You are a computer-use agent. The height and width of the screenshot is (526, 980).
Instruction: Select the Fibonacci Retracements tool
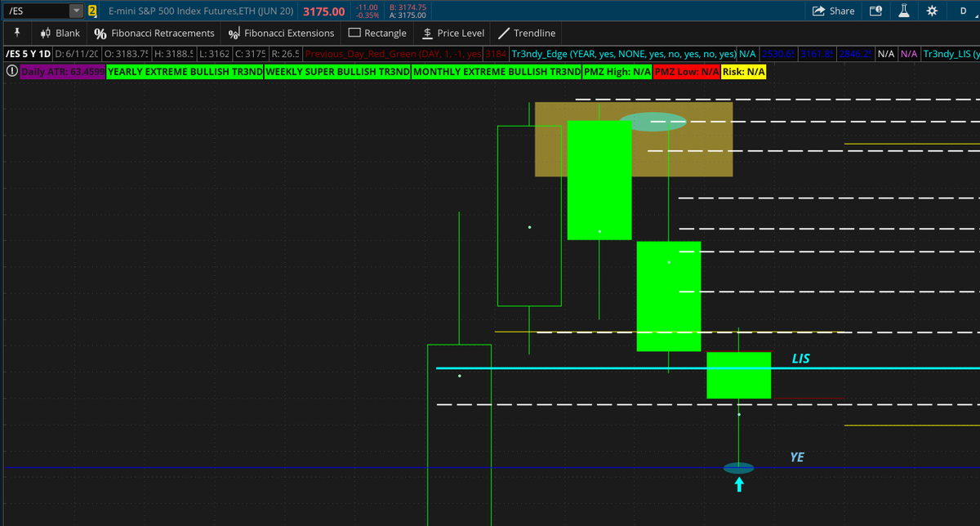[154, 33]
